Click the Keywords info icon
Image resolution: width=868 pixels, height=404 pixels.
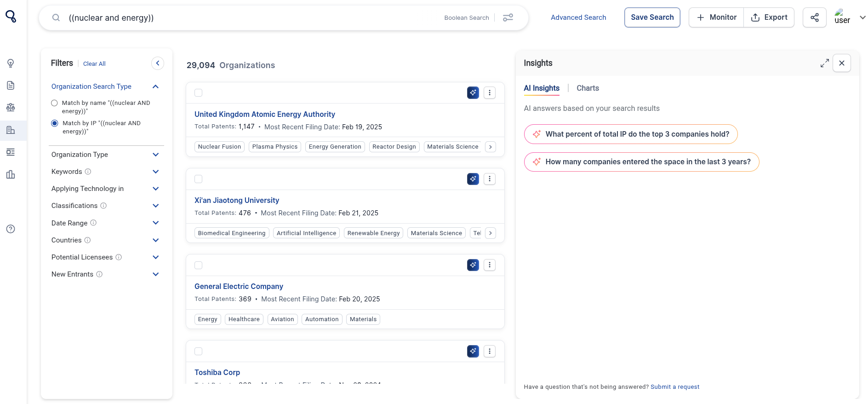[x=88, y=172]
